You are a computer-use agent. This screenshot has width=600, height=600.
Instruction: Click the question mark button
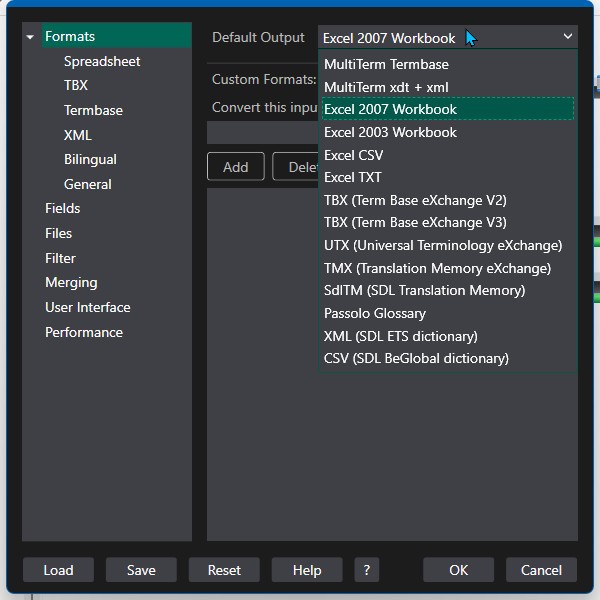tap(367, 570)
